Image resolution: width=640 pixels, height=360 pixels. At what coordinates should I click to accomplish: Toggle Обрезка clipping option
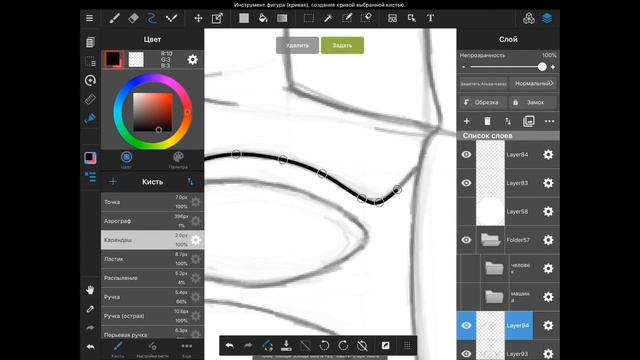483,102
